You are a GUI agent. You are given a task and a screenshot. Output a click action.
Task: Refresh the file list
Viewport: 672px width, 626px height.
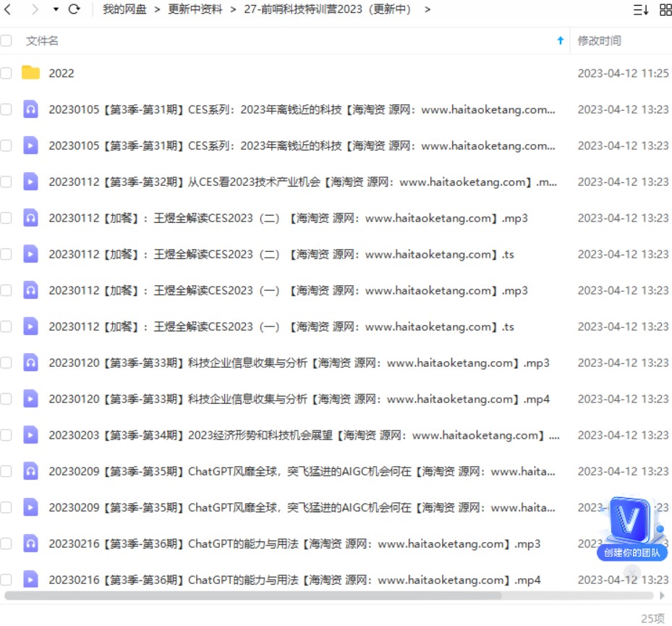click(74, 9)
